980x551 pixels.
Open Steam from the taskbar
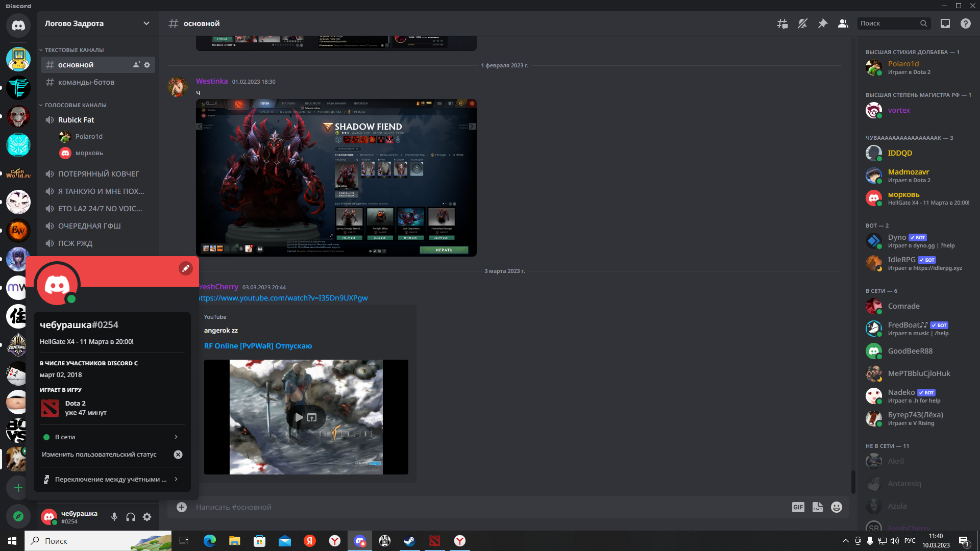[409, 541]
